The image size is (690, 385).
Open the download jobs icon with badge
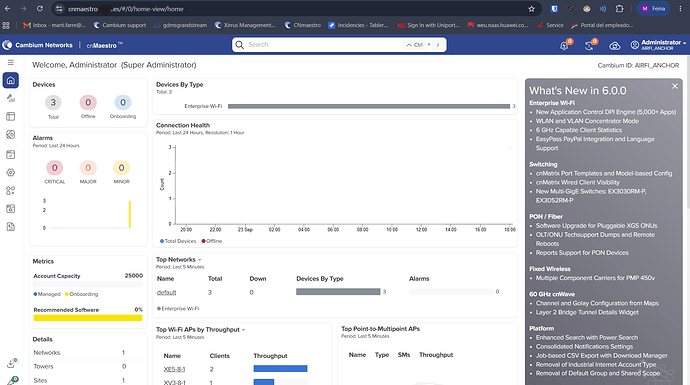click(x=12, y=363)
